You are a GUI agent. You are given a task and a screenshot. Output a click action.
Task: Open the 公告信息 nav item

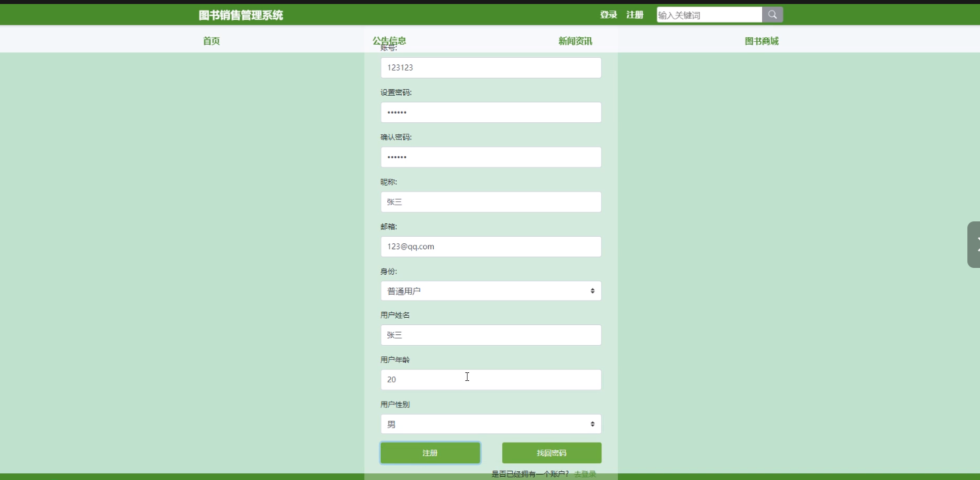pos(389,41)
